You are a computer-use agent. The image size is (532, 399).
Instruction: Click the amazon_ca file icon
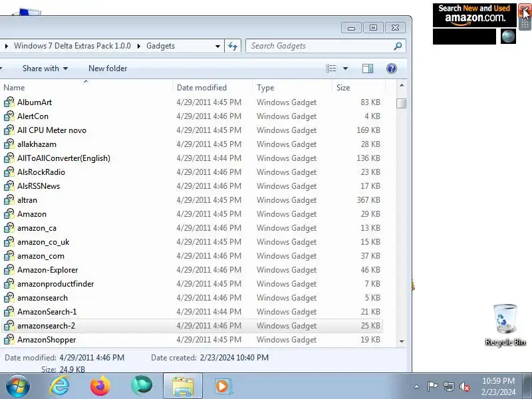point(9,228)
